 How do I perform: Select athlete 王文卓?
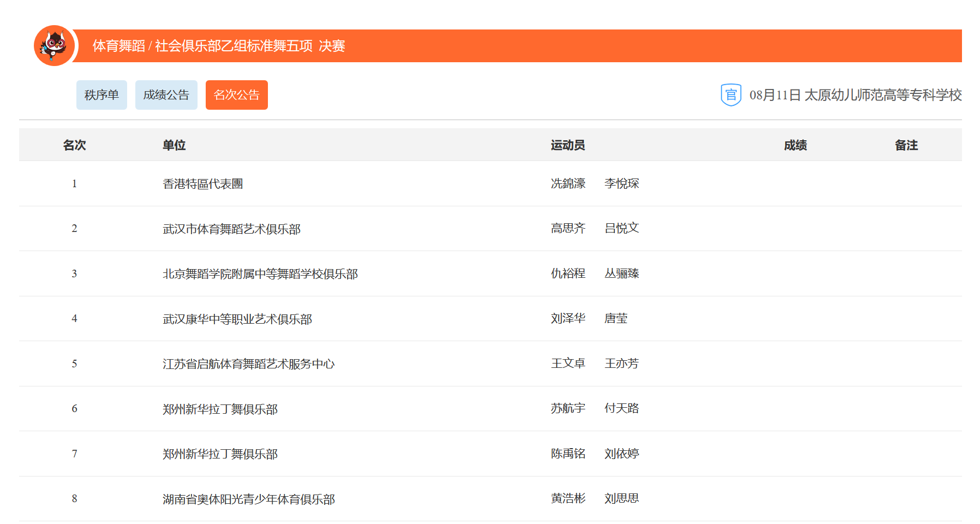tap(568, 364)
